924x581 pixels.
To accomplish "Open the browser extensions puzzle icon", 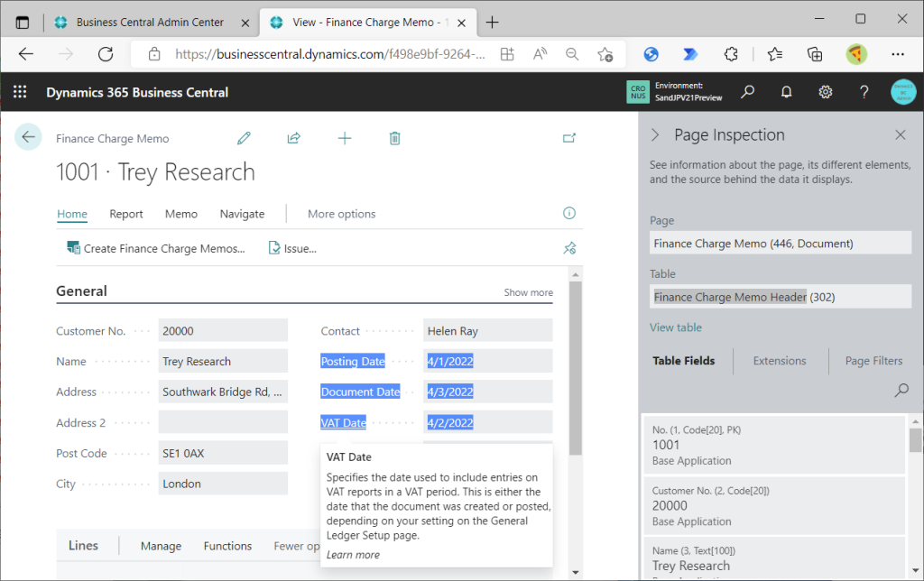I will point(731,54).
